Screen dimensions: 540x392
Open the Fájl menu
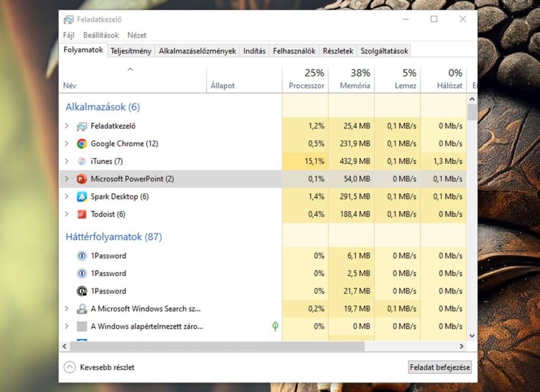tap(69, 35)
